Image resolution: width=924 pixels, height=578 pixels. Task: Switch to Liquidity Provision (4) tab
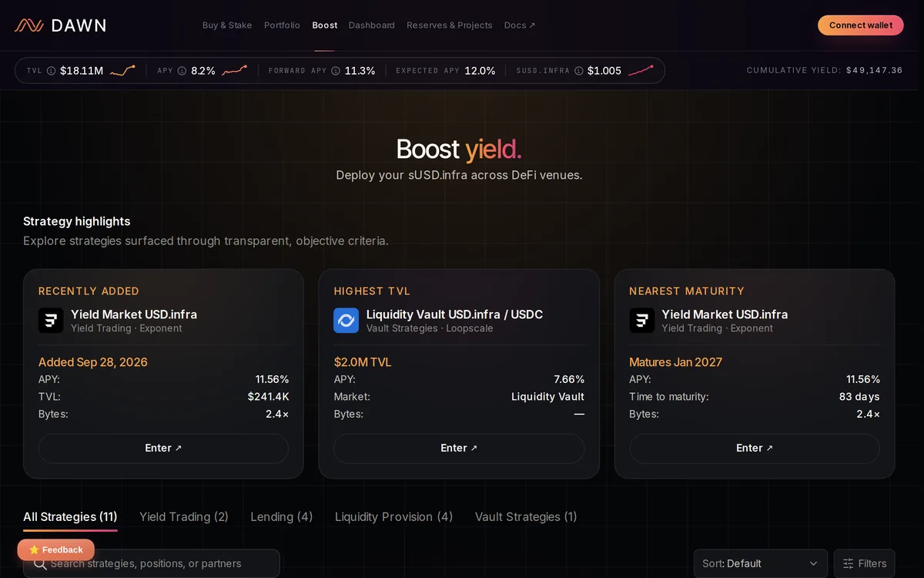click(393, 517)
